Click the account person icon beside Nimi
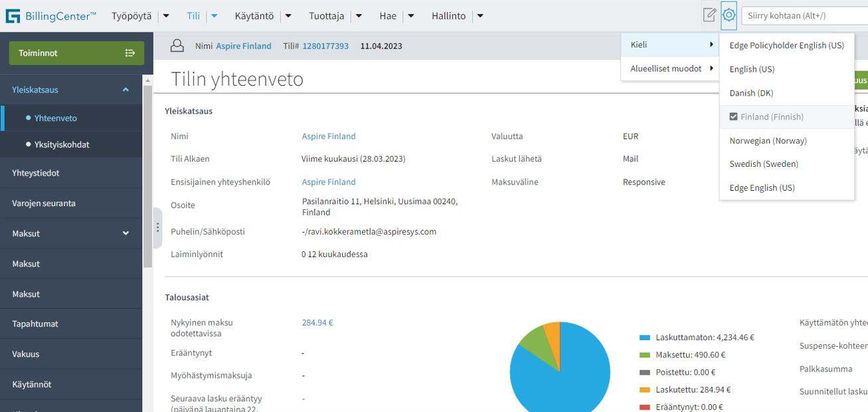This screenshot has width=868, height=412. tap(177, 46)
